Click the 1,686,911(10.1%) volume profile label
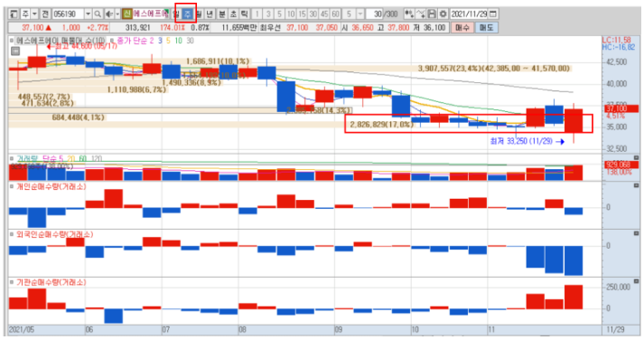Screen dimensions: 644x340 218,61
